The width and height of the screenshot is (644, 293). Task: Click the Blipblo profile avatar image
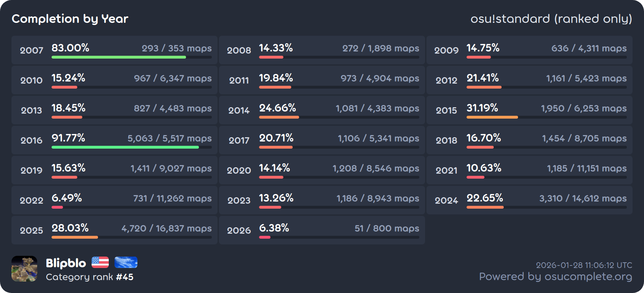click(24, 269)
